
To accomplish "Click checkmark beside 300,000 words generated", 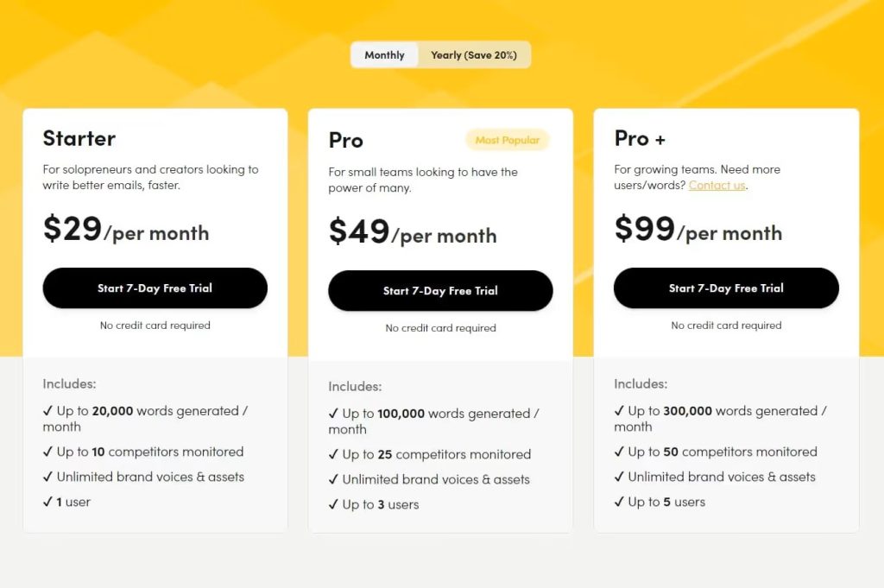I will click(x=619, y=411).
